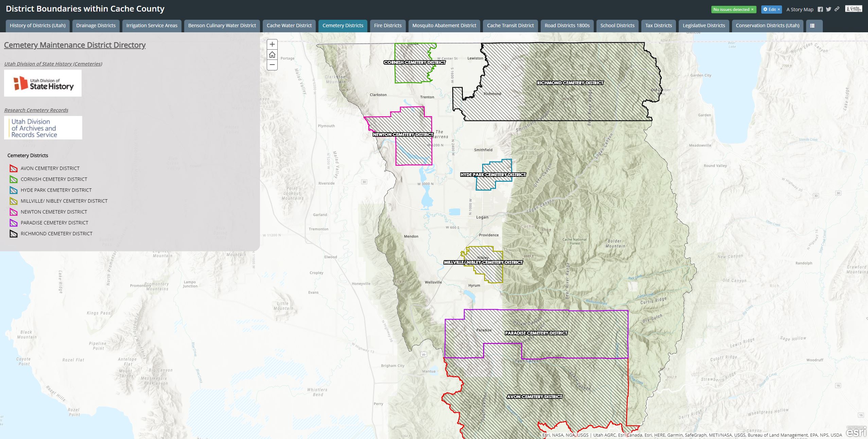
Task: Share the map on Facebook
Action: (x=820, y=9)
